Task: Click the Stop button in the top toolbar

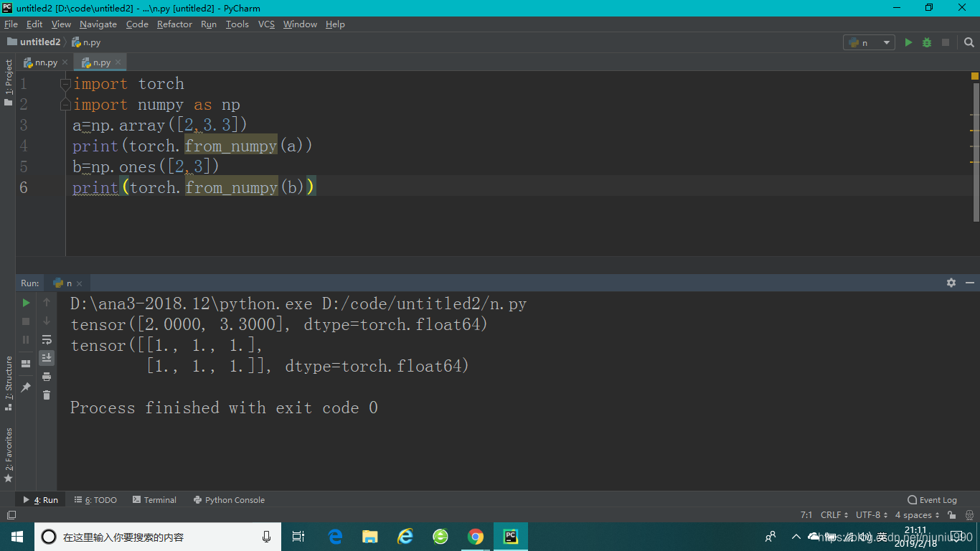Action: point(946,42)
